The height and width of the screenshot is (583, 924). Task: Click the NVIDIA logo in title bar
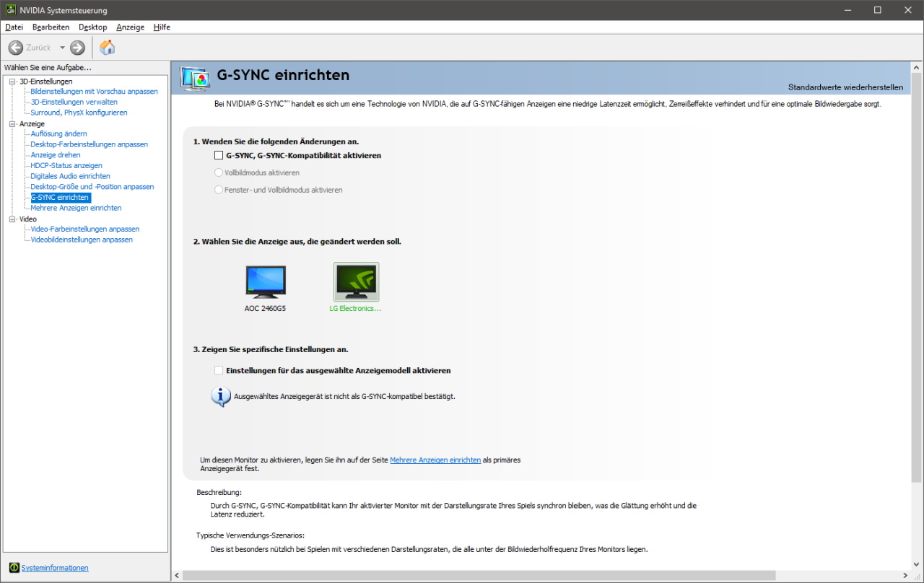pos(9,10)
